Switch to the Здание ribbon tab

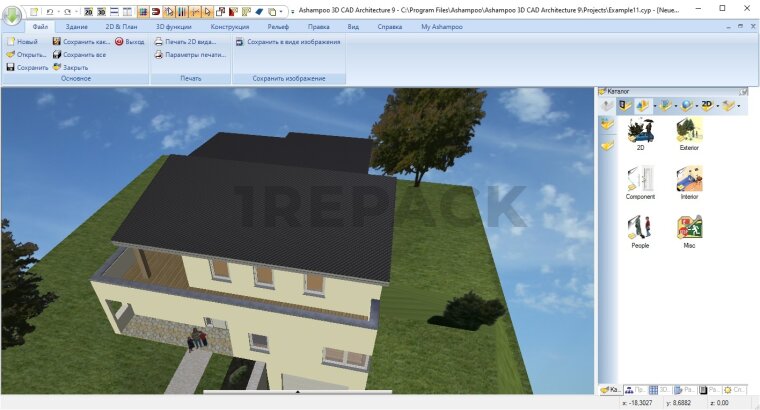[x=76, y=26]
